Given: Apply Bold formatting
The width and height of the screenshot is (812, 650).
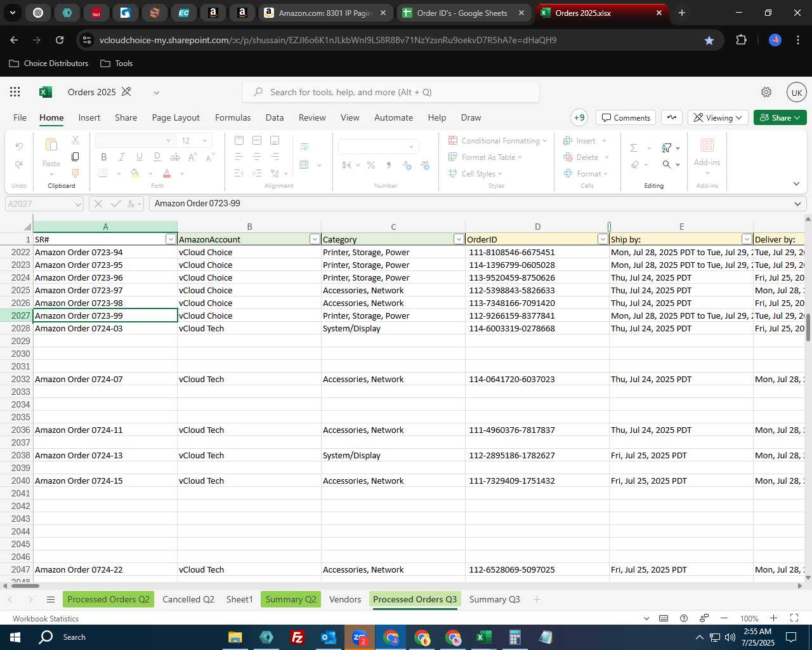Looking at the screenshot, I should click(103, 157).
